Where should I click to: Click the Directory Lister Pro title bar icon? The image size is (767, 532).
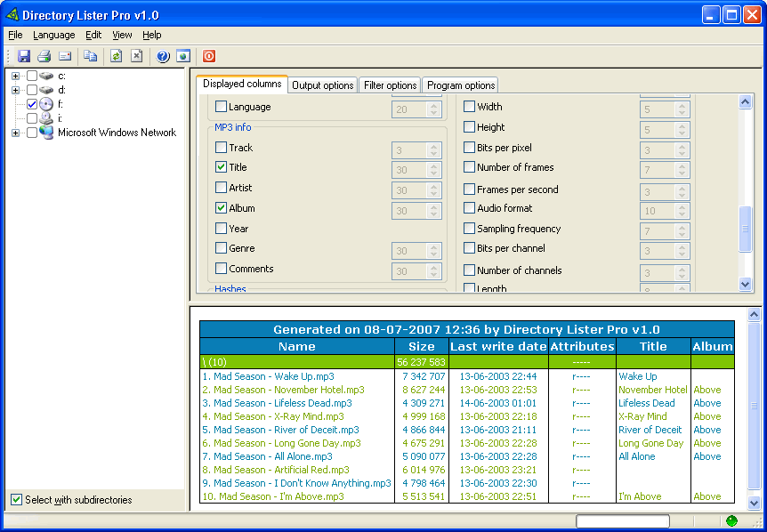[12, 15]
